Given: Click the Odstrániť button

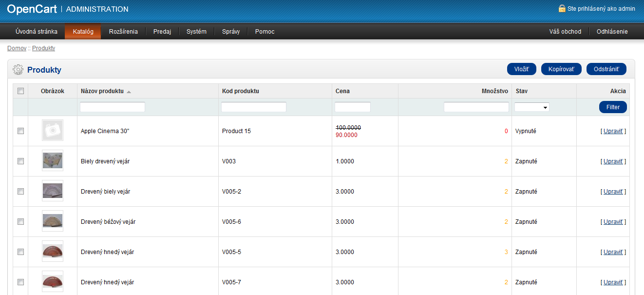Looking at the screenshot, I should click(x=606, y=69).
